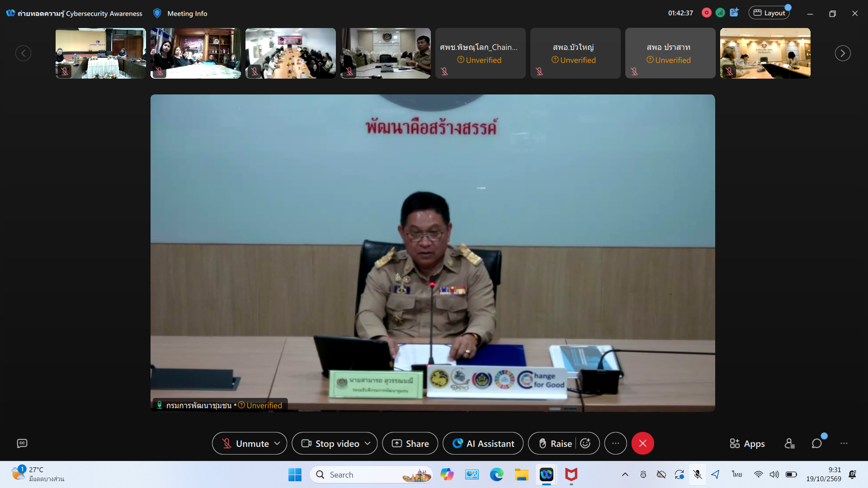Click the red recording indicator
868x488 pixels.
pyautogui.click(x=706, y=13)
